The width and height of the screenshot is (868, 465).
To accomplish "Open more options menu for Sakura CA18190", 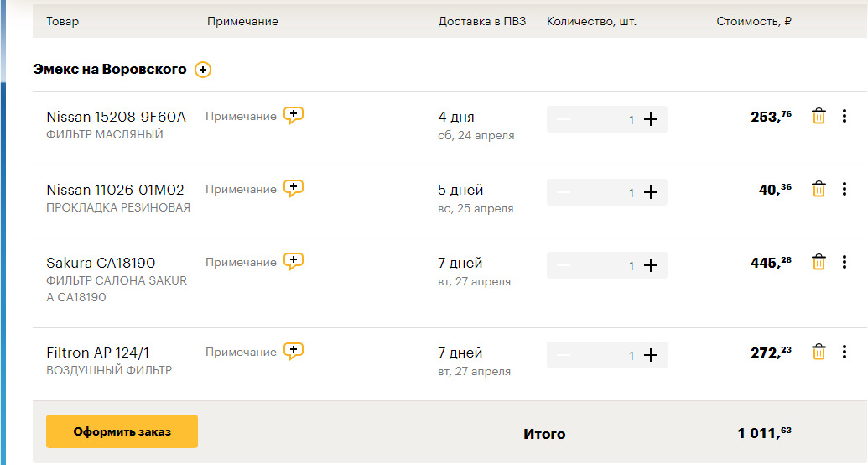I will pos(845,263).
